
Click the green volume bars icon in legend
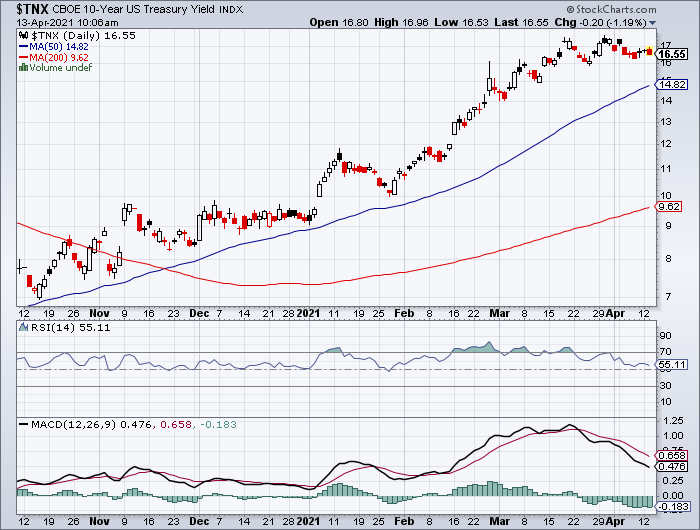[x=23, y=68]
